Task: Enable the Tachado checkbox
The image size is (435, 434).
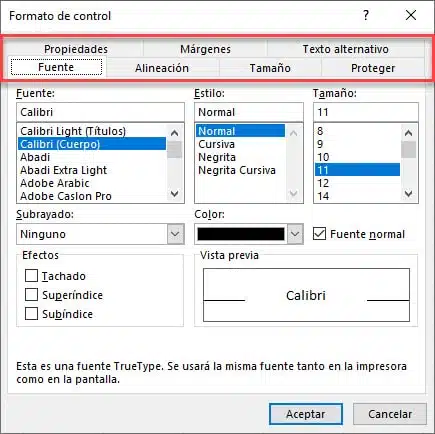Action: (31, 276)
